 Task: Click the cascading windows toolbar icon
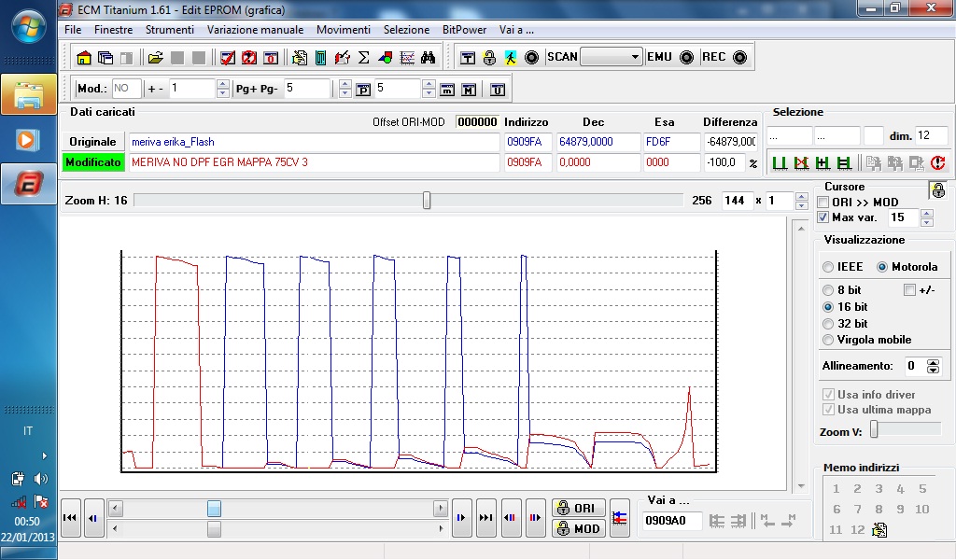105,57
